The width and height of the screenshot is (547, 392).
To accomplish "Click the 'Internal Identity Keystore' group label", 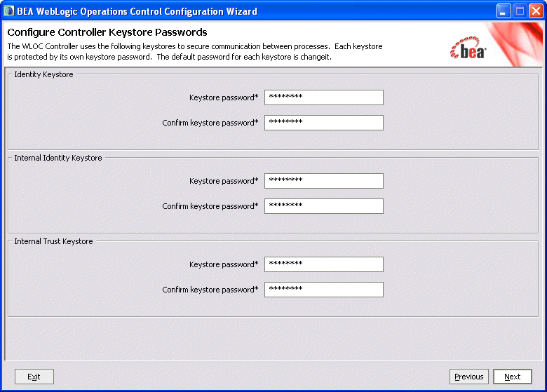I will (x=58, y=158).
